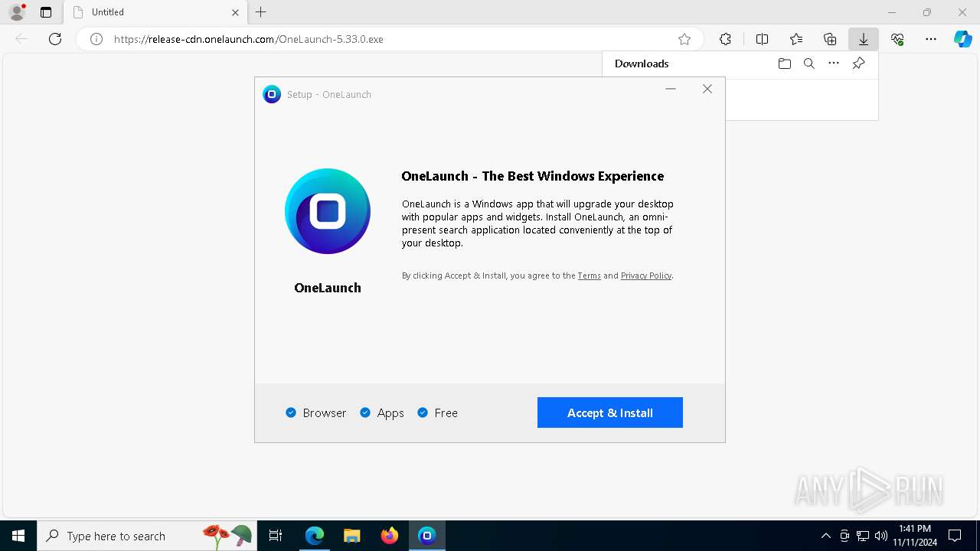Click the address bar URL
The height and width of the screenshot is (551, 980).
[249, 39]
